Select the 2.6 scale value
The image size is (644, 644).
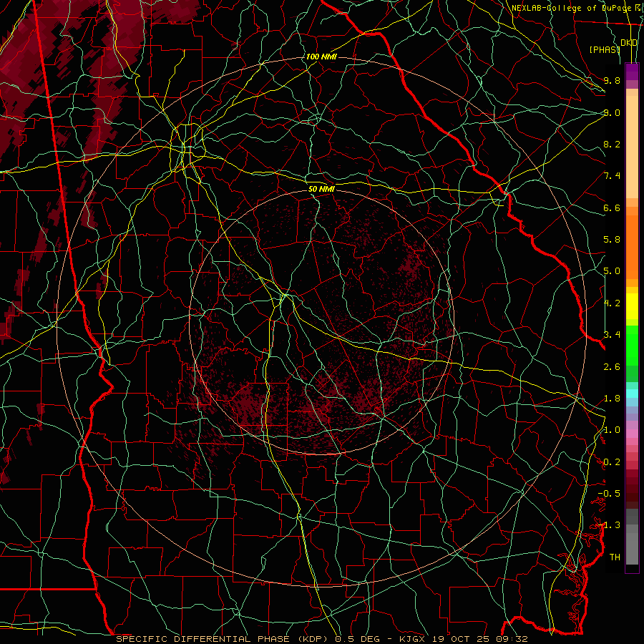(x=612, y=367)
